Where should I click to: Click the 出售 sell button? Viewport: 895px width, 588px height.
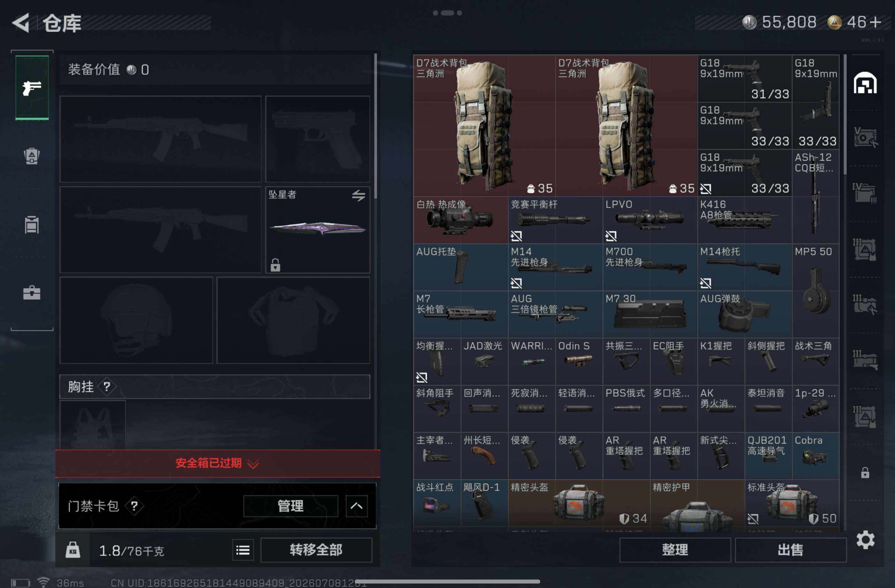(790, 550)
